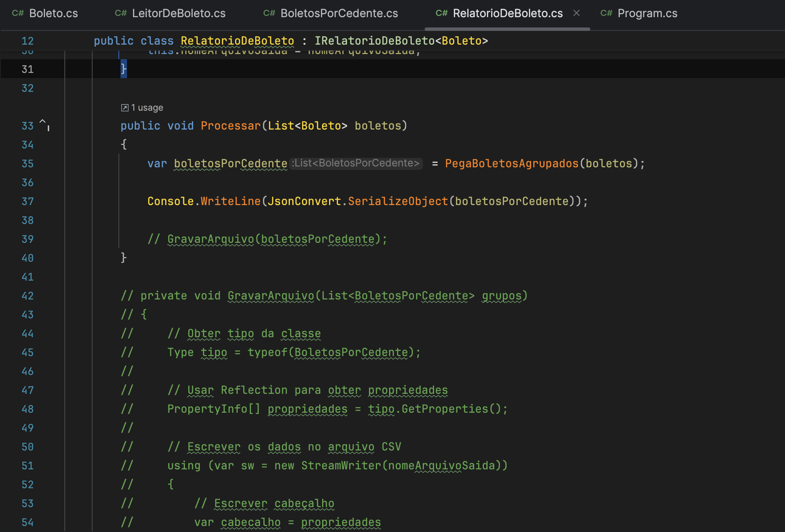
Task: Click the C# file icon of Program.cs
Action: pos(606,13)
